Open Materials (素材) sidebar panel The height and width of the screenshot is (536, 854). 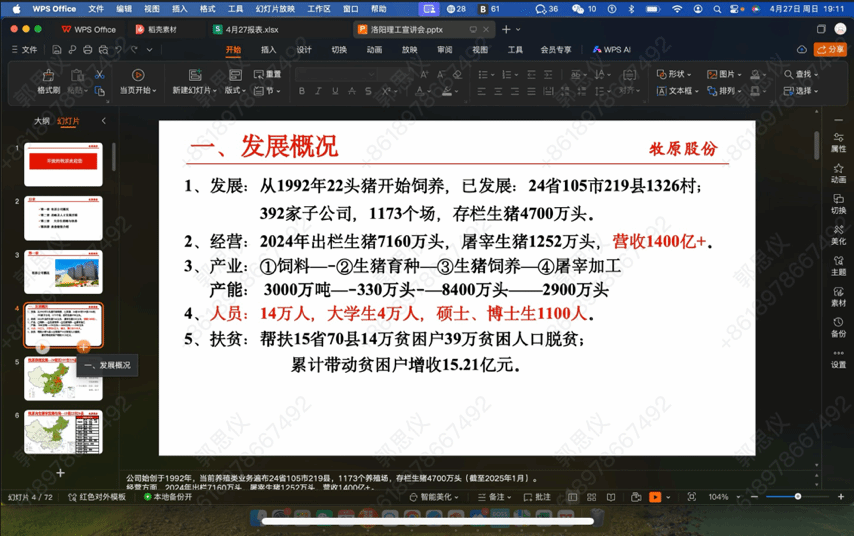[838, 297]
